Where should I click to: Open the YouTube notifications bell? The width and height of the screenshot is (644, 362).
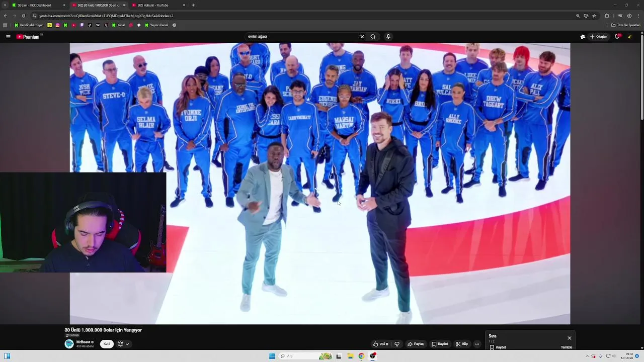coord(617,37)
